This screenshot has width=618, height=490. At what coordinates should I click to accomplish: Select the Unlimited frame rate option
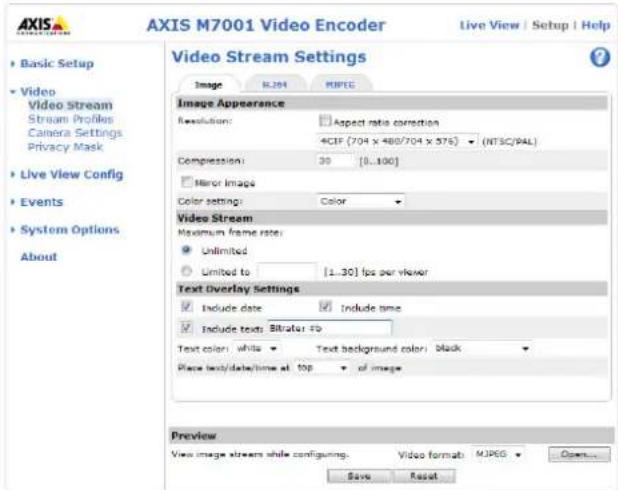(186, 250)
